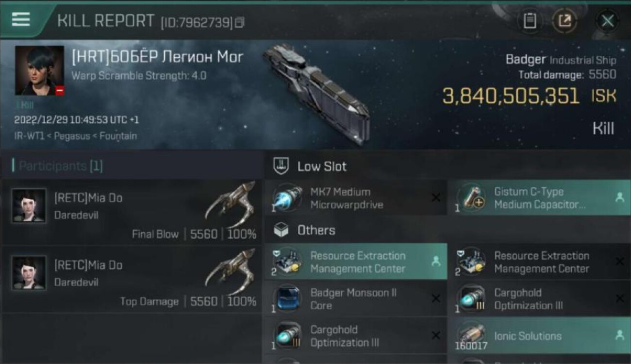The image size is (631, 364).
Task: Tap the first Cargohold Optimization III icon, right column
Action: 471,299
